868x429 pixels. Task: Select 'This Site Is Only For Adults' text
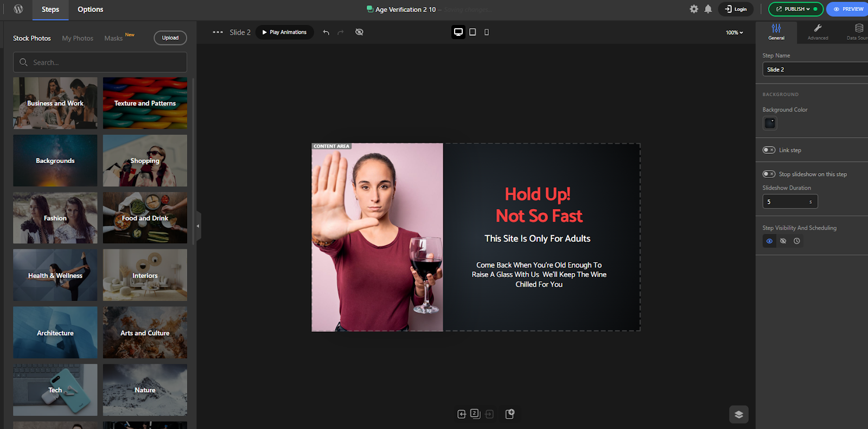(538, 238)
